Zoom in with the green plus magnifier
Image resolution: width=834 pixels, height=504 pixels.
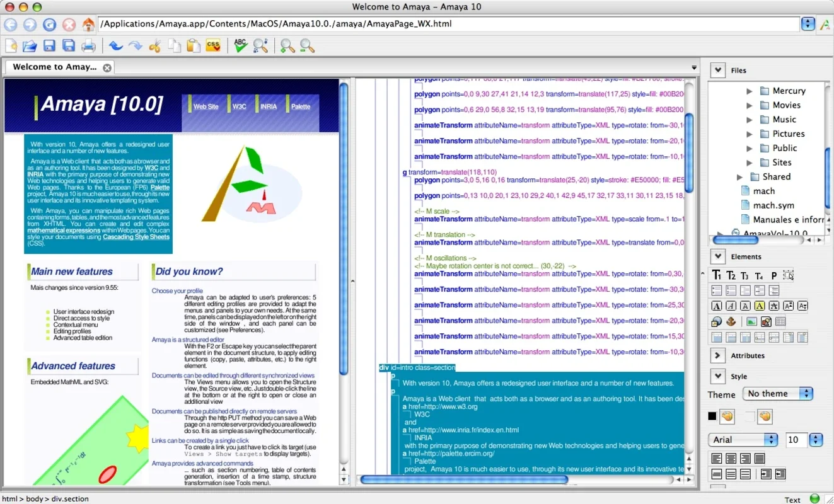(287, 45)
